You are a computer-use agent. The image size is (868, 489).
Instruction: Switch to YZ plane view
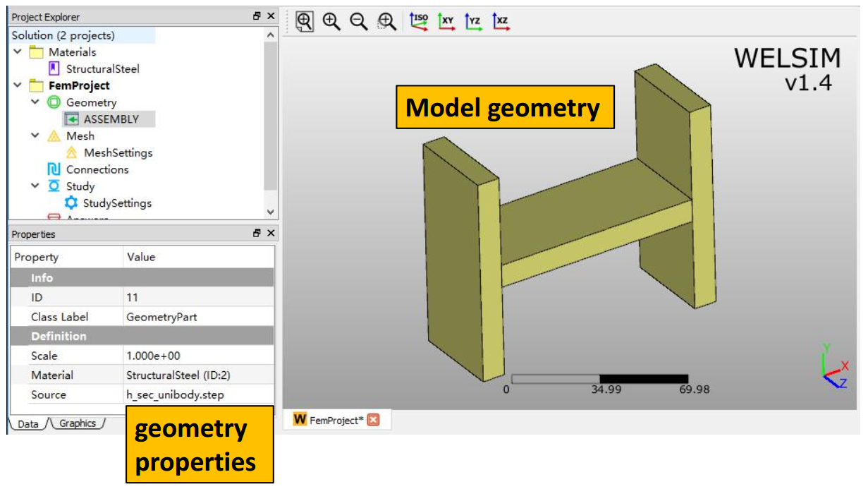tap(473, 21)
